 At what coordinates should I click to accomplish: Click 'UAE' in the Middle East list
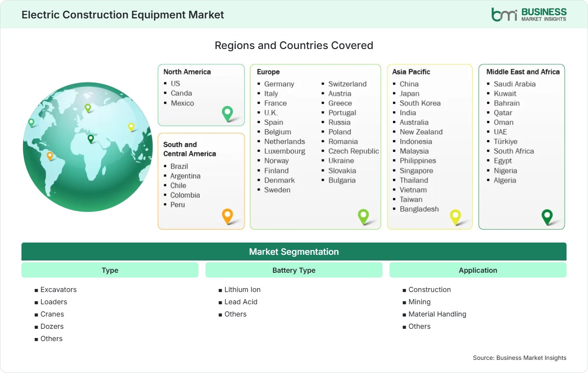coord(500,132)
